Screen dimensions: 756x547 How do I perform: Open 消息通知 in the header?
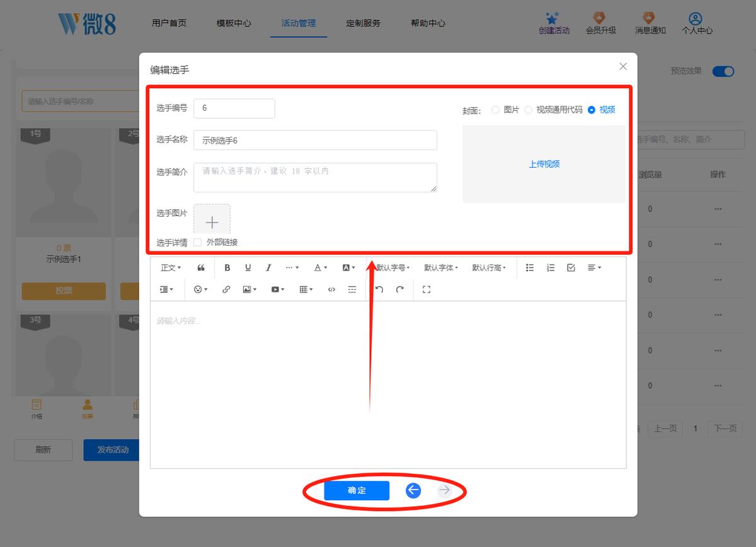pyautogui.click(x=650, y=23)
